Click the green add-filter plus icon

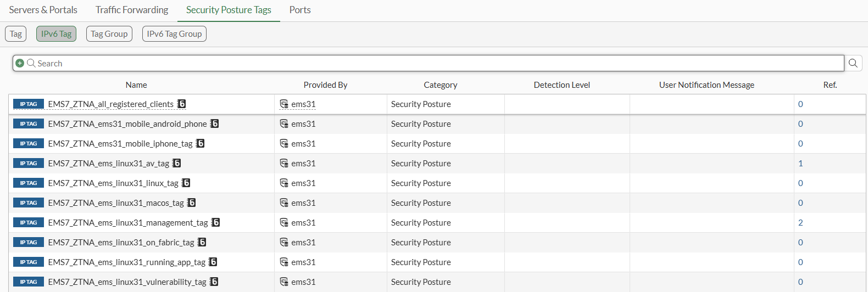(20, 63)
